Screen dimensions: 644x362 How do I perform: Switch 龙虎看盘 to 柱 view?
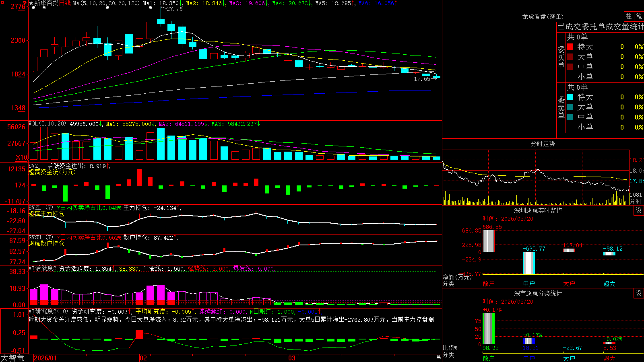click(x=629, y=16)
